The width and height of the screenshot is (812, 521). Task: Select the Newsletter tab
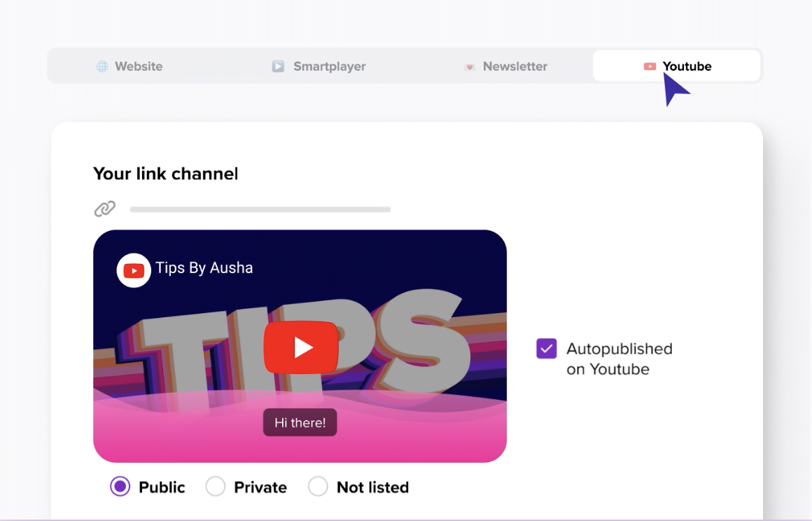coord(505,67)
